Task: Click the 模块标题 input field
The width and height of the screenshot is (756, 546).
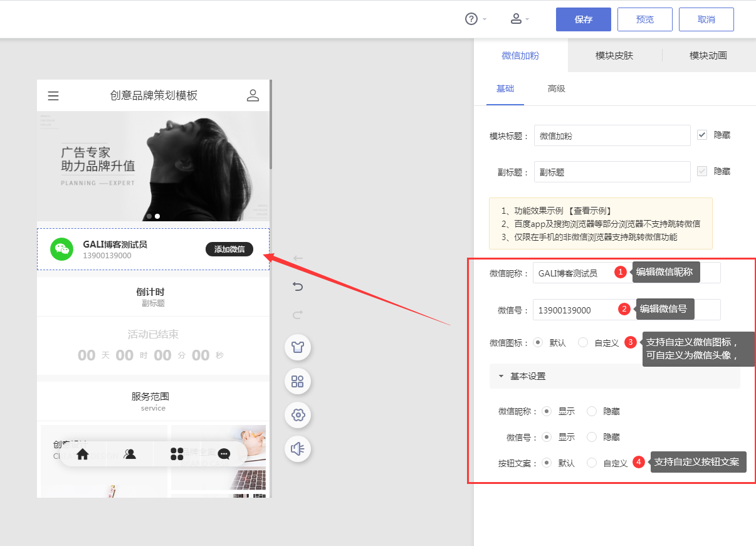Action: [x=612, y=135]
